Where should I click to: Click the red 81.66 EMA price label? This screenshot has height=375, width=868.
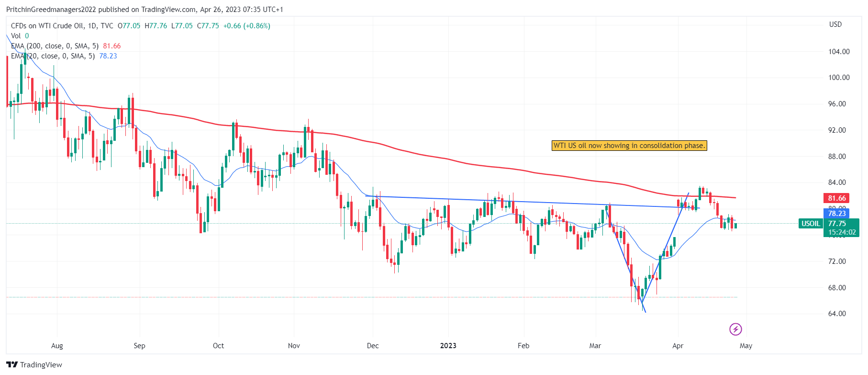pos(836,198)
